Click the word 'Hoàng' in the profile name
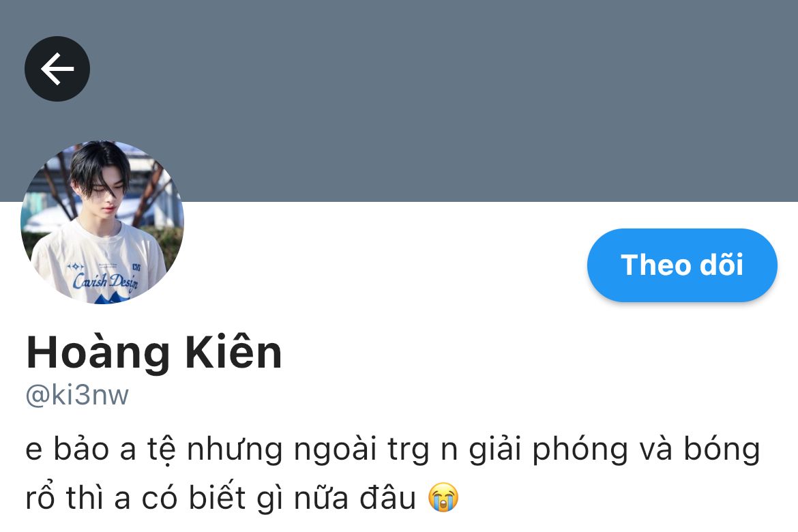The height and width of the screenshot is (532, 798). click(x=98, y=354)
